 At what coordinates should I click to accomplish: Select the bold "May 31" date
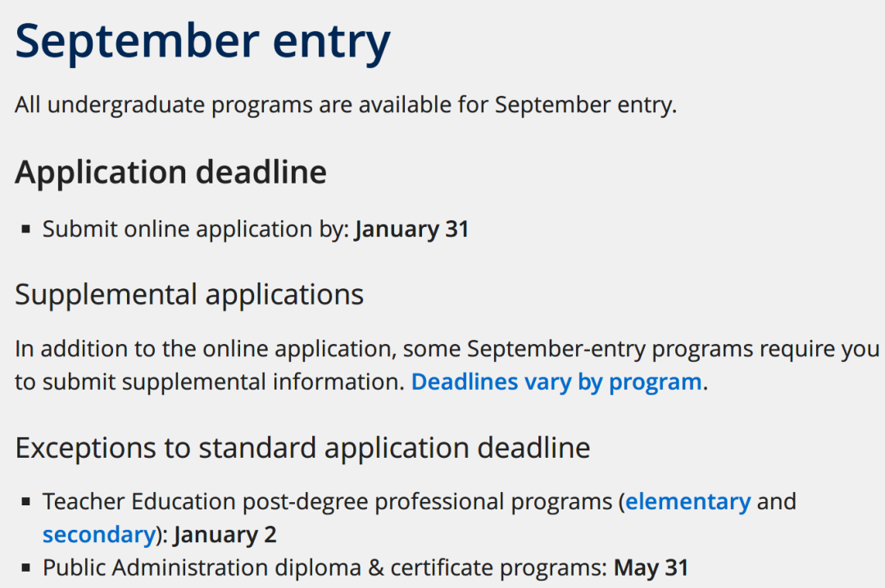pos(651,568)
